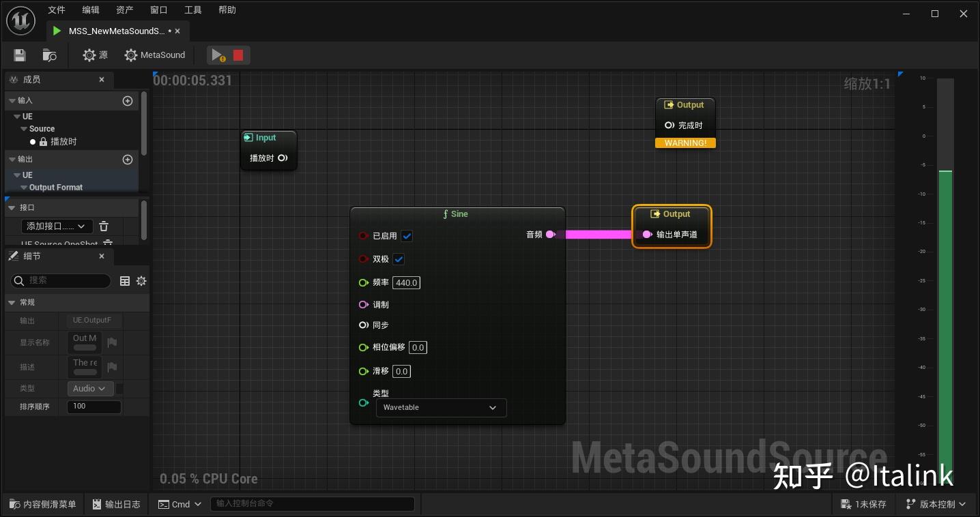Add a new input with the plus icon
Screen dimensions: 980x517
coord(128,101)
